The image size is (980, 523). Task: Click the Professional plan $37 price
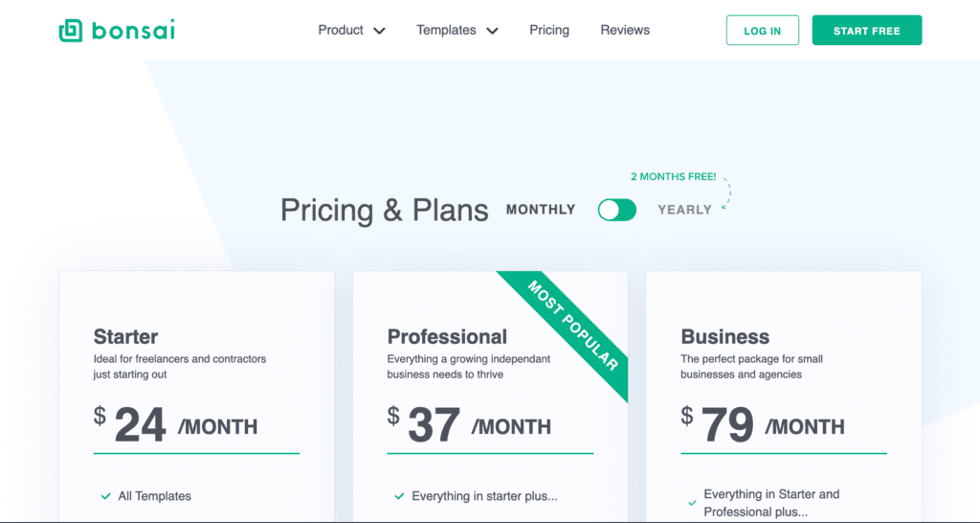424,423
